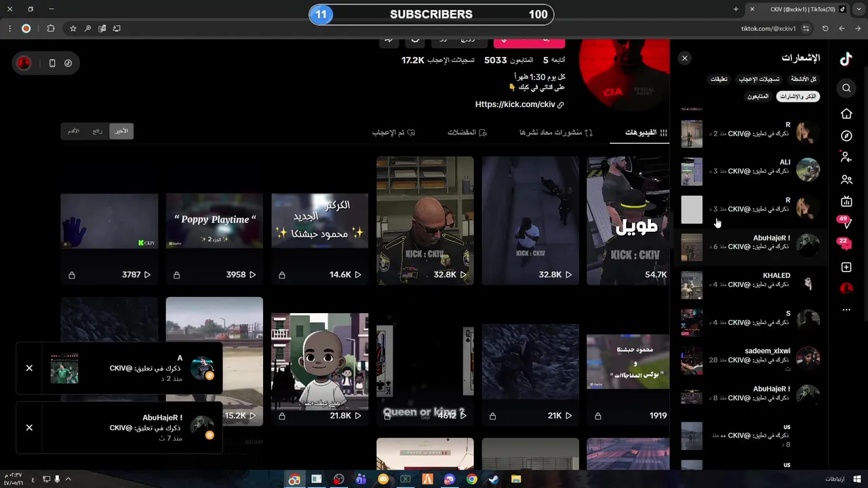Select the الأحدث sort option
The height and width of the screenshot is (488, 868).
[x=121, y=131]
